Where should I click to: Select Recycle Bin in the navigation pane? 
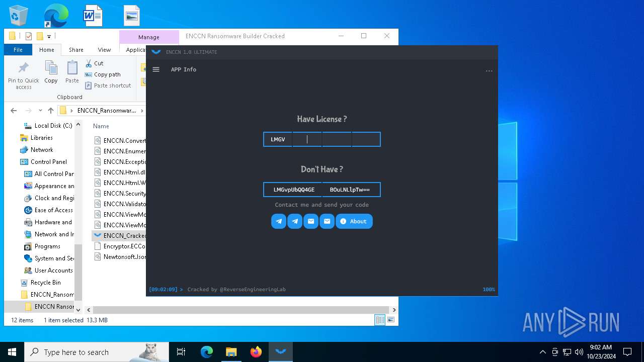coord(40,283)
